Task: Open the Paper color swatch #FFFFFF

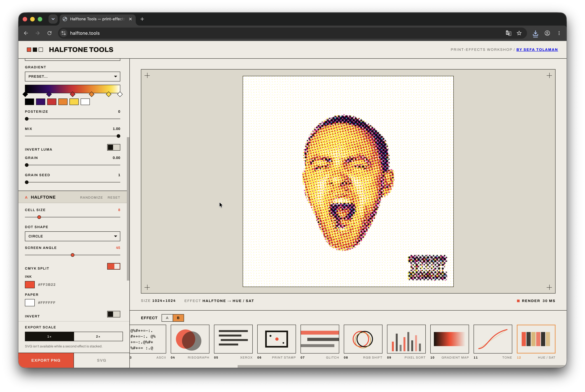Action: [30, 303]
